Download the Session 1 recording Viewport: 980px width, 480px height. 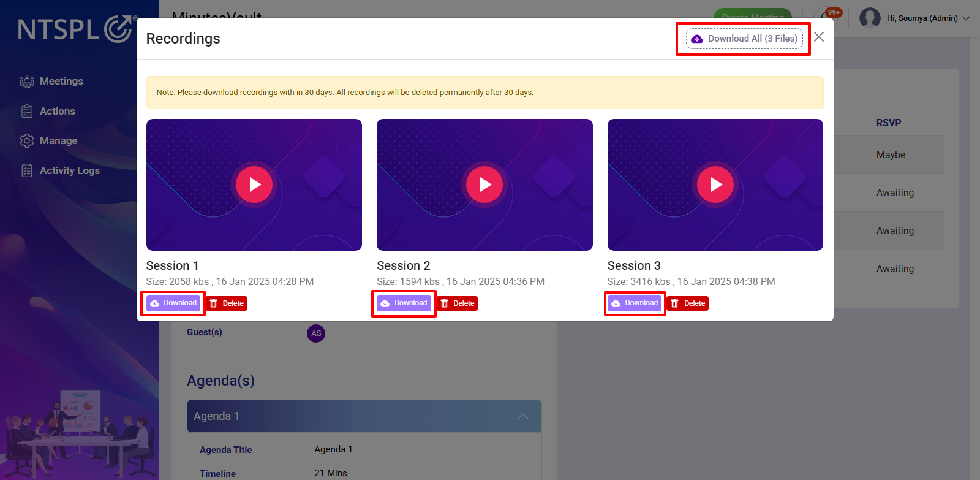point(173,303)
